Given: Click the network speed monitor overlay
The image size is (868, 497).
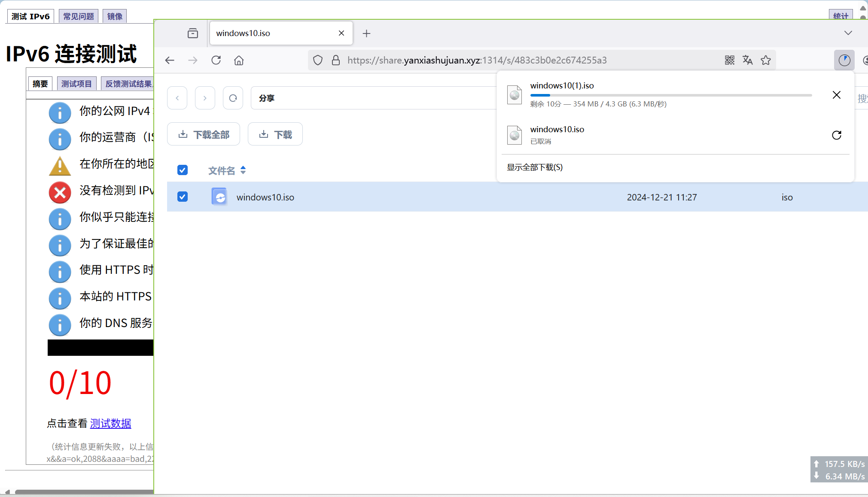Looking at the screenshot, I should [839, 470].
